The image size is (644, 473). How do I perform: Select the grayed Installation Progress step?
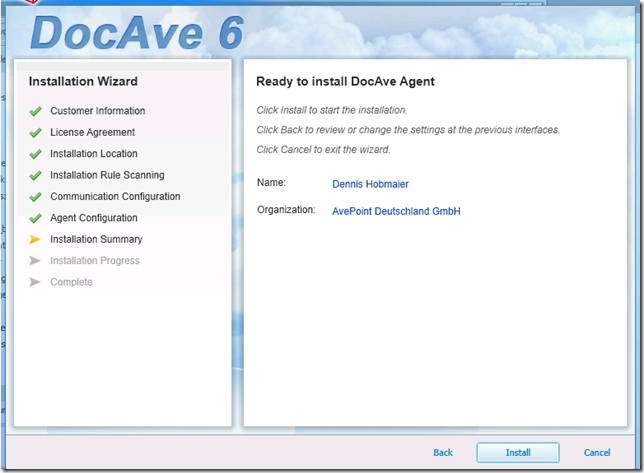[95, 260]
